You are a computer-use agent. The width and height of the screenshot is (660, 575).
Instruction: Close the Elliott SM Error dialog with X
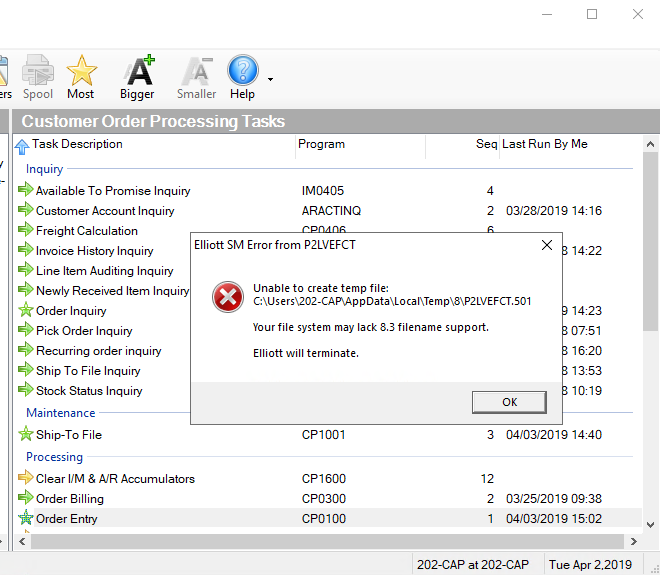coord(547,245)
